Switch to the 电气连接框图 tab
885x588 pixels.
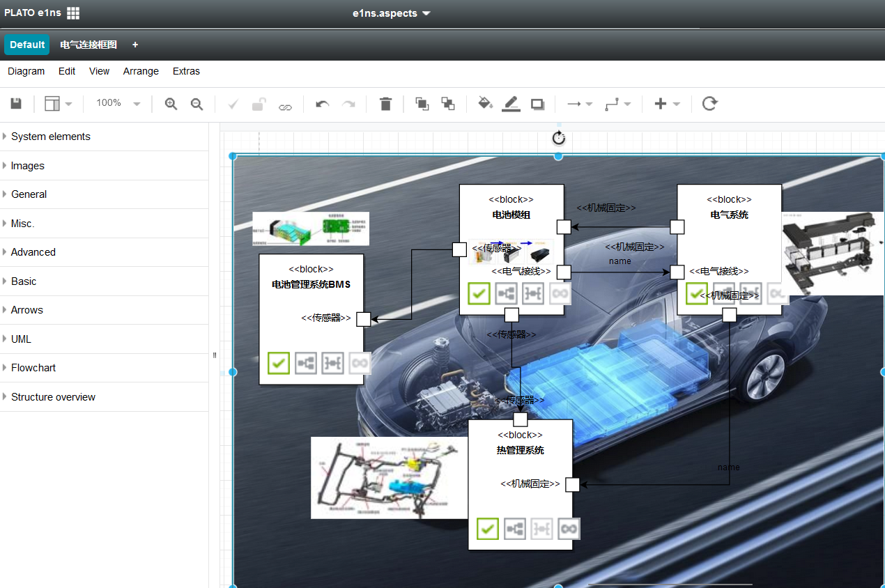(x=88, y=45)
